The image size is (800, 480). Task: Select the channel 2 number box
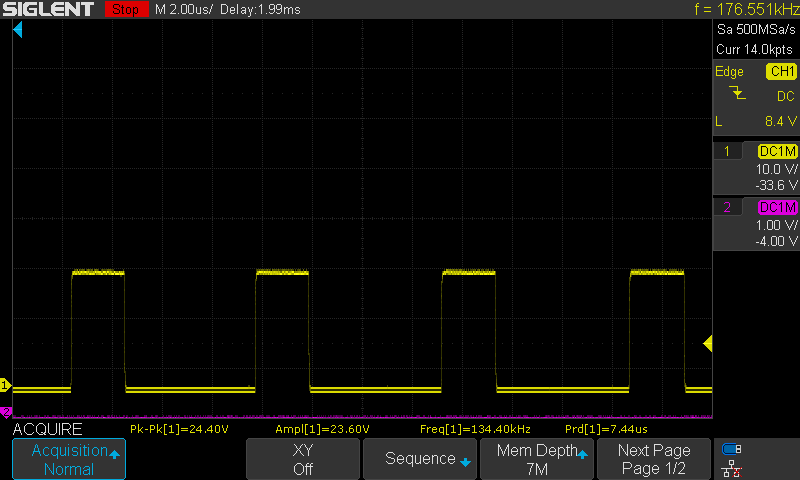click(727, 207)
